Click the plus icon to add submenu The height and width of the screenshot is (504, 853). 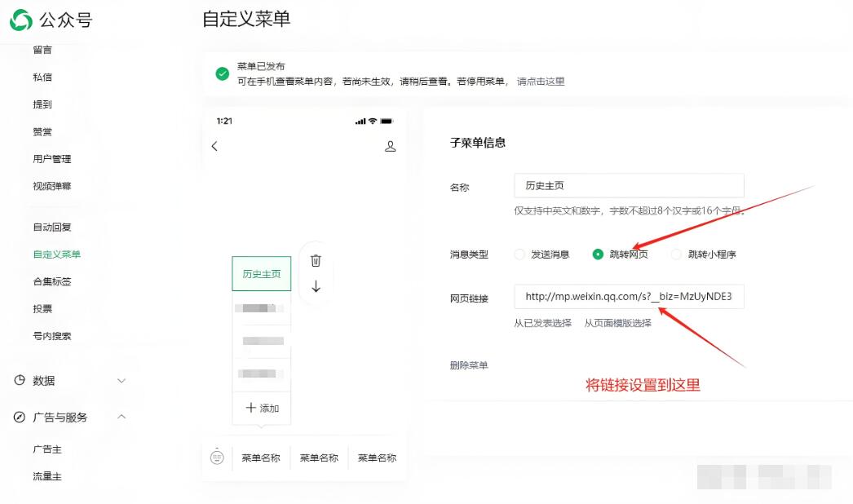pos(251,408)
